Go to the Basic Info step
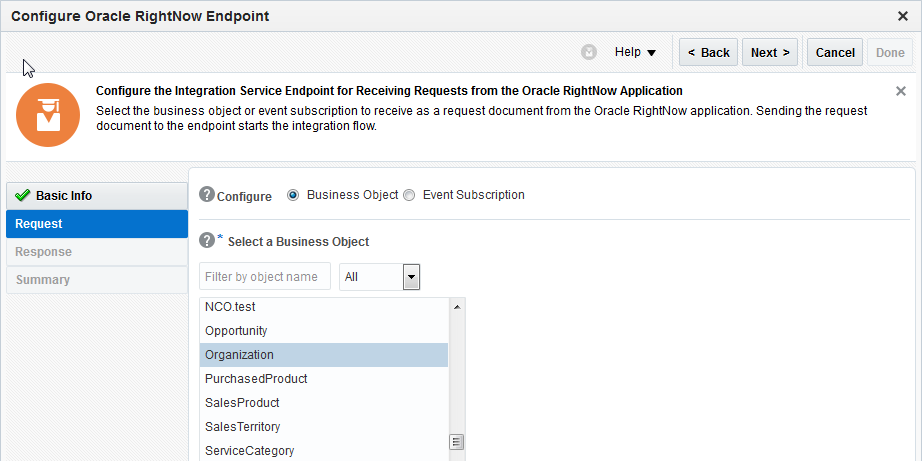The height and width of the screenshot is (461, 922). [x=97, y=196]
